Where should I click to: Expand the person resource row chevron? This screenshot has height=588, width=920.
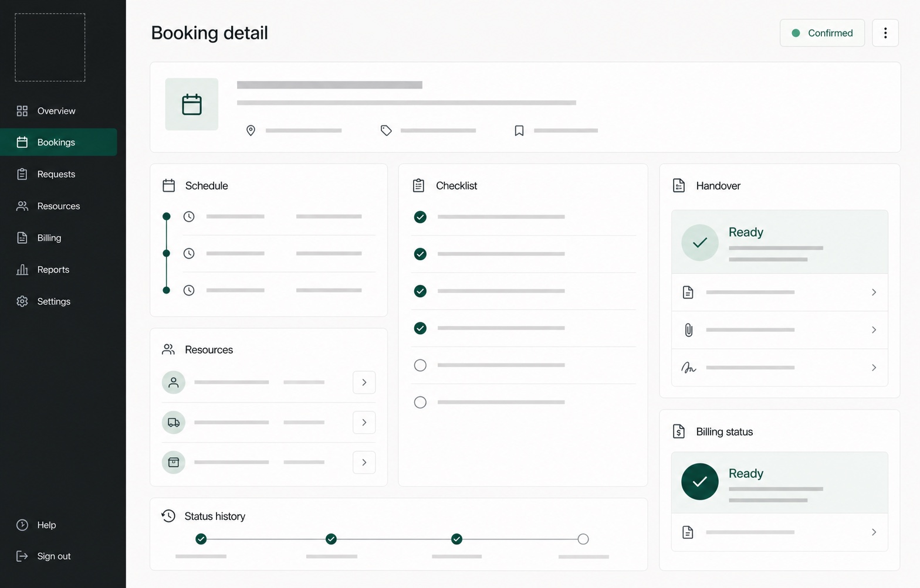click(x=364, y=382)
